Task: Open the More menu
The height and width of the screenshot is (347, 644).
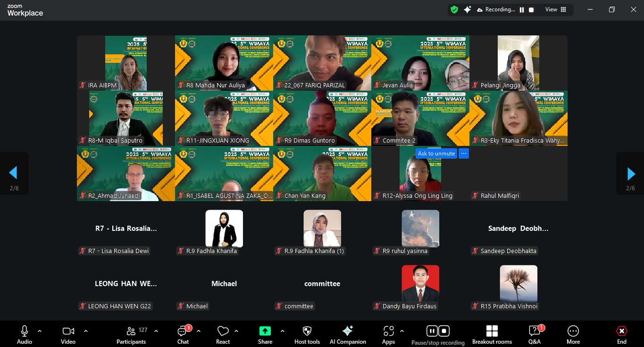Action: click(x=573, y=334)
